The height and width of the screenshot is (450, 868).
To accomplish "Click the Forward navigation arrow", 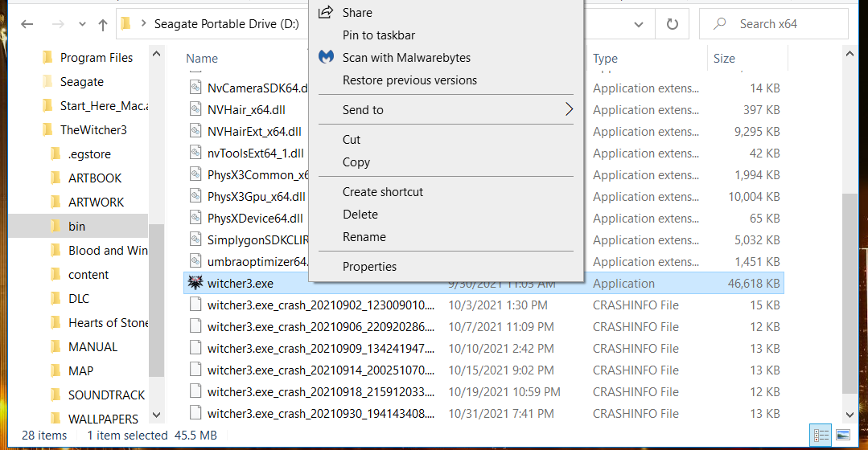I will (x=58, y=24).
